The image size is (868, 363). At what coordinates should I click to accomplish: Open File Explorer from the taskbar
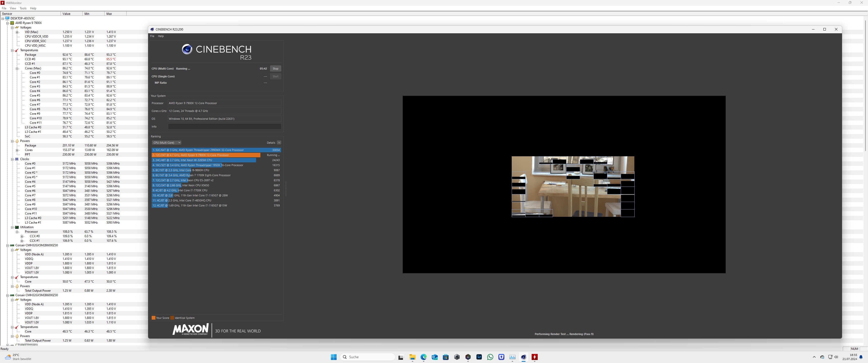pos(413,357)
